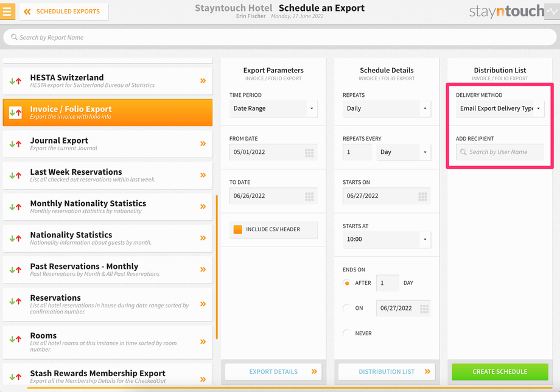Click the Export Details button
560x392 pixels.
point(273,372)
